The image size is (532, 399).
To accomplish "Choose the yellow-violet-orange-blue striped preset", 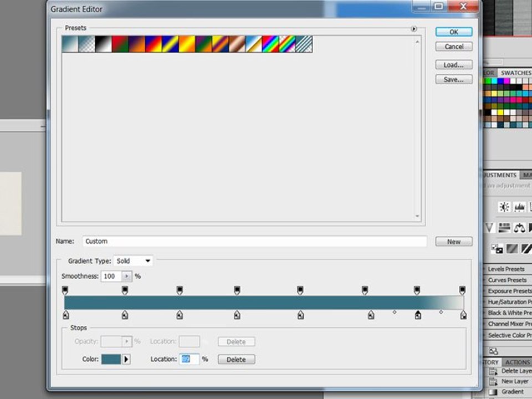I will point(220,44).
